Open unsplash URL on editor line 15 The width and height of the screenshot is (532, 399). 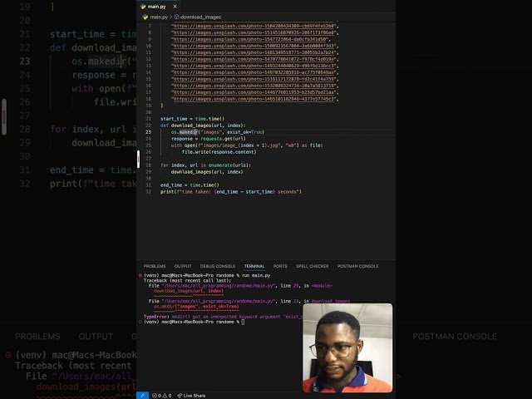click(x=254, y=79)
